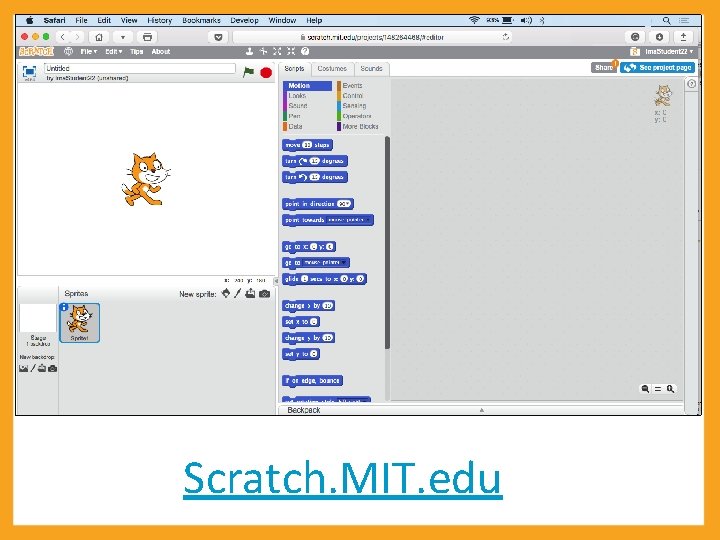Switch to Sounds tab
Viewport: 720px width, 540px height.
(x=371, y=68)
